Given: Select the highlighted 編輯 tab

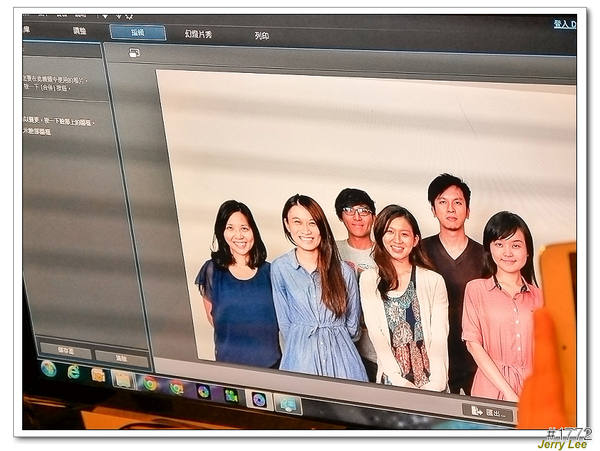Looking at the screenshot, I should point(138,33).
